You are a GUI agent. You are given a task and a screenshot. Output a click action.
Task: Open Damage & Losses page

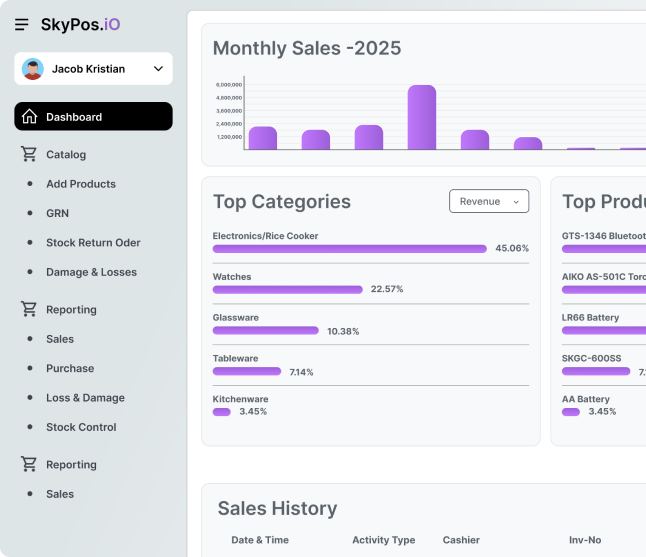click(x=91, y=272)
